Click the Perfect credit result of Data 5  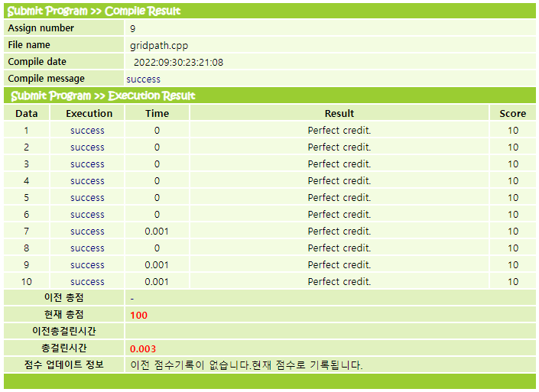tap(339, 198)
